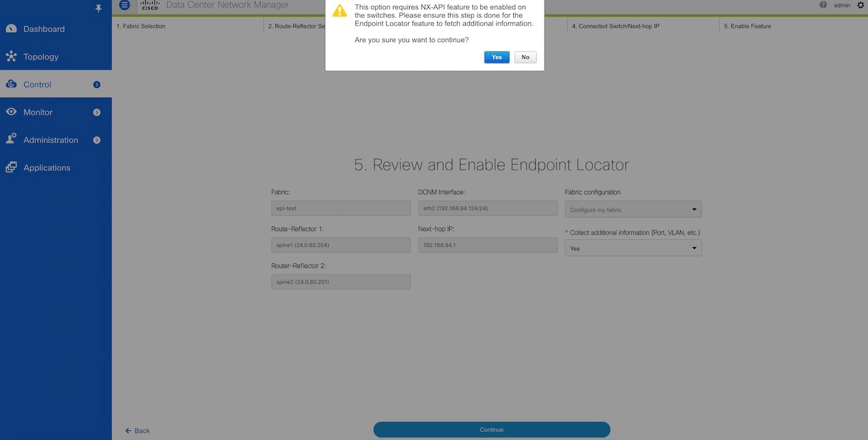
Task: Click the DCNM Interface eth2 field
Action: pos(488,208)
